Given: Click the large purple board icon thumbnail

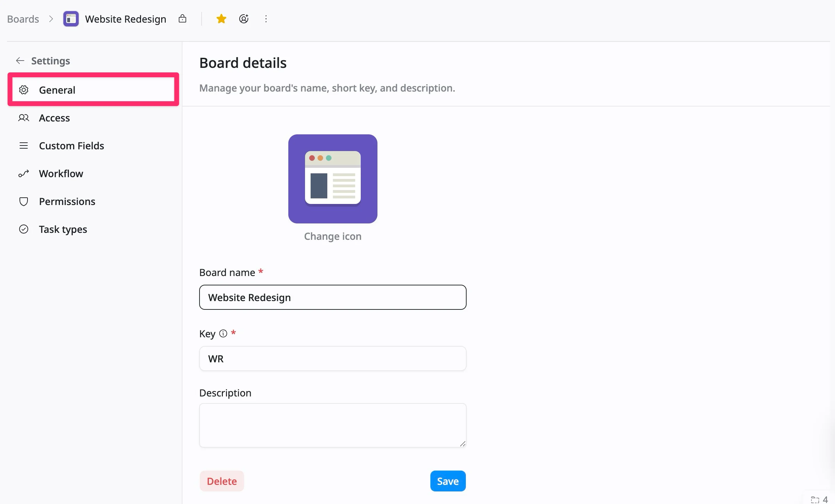Looking at the screenshot, I should tap(333, 179).
